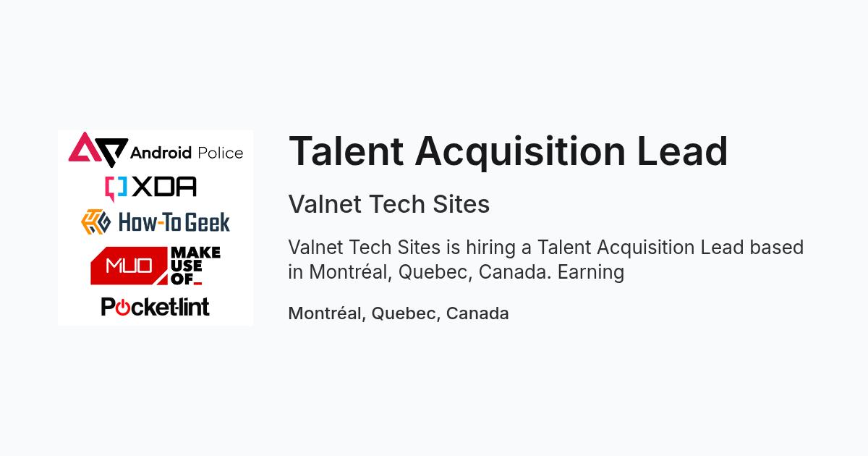
Task: Click the XDA wordmark letters
Action: pyautogui.click(x=165, y=187)
